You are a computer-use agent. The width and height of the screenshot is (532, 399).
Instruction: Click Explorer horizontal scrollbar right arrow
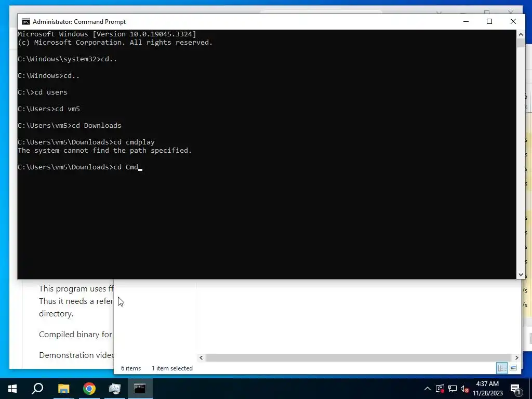(517, 357)
